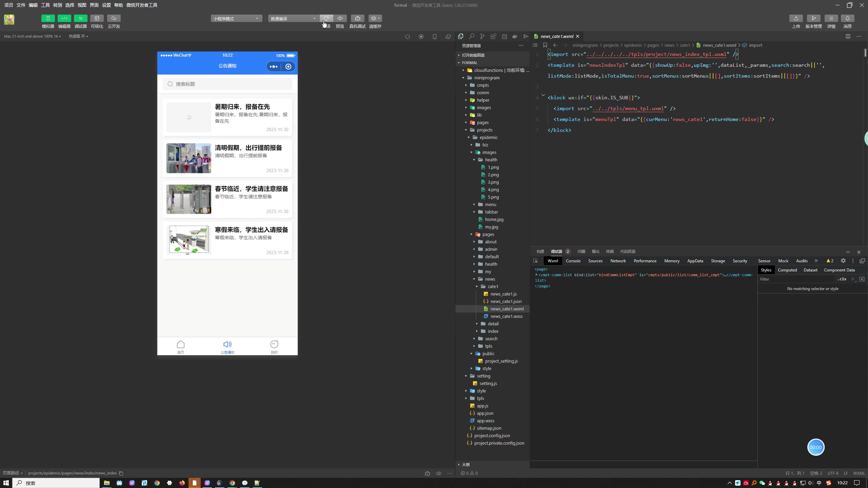Screen dimensions: 868x488
Task: Select the Console tab in debugger panel
Action: tap(572, 261)
